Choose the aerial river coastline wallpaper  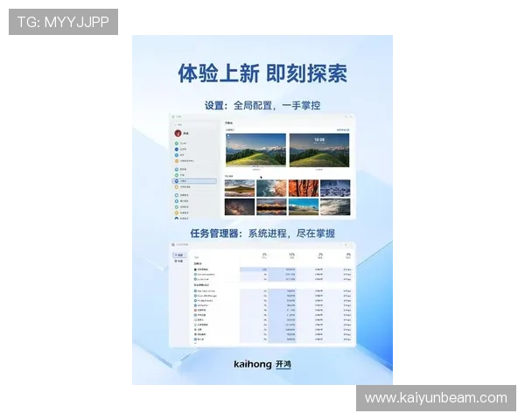coord(271,188)
